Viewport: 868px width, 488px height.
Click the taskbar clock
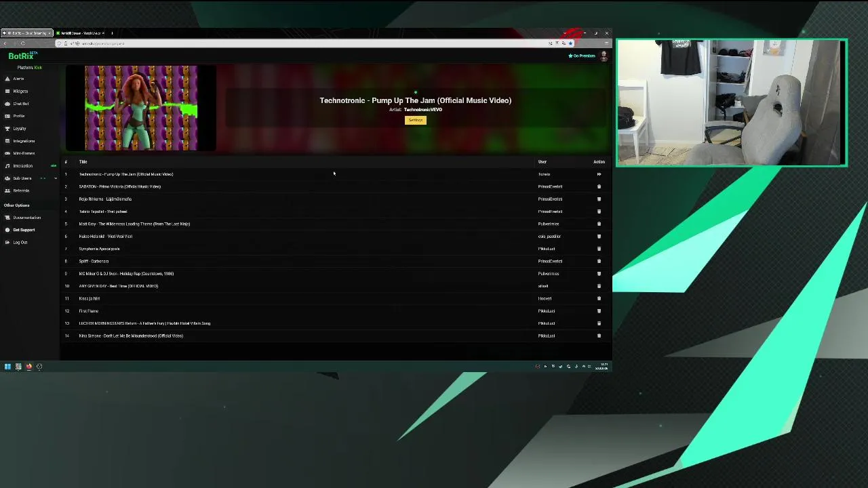point(601,367)
